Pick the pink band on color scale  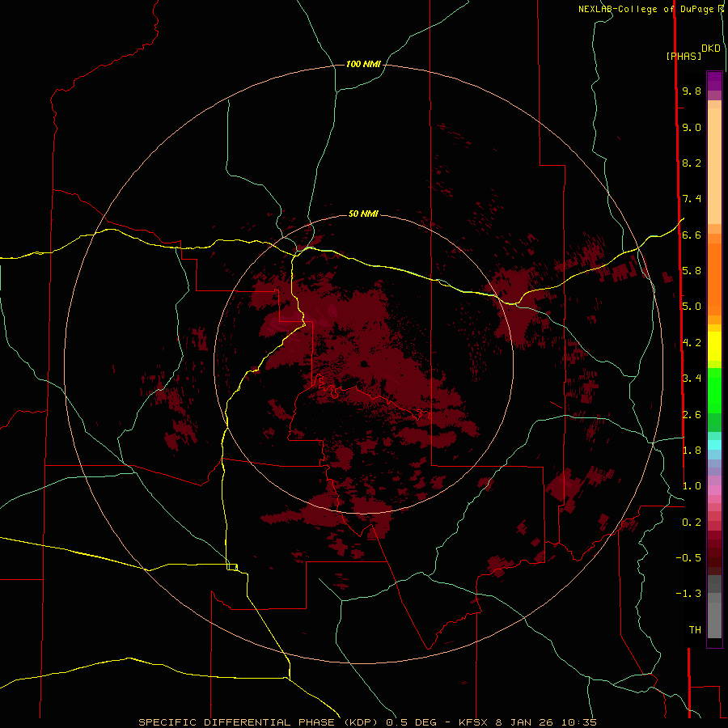[714, 490]
